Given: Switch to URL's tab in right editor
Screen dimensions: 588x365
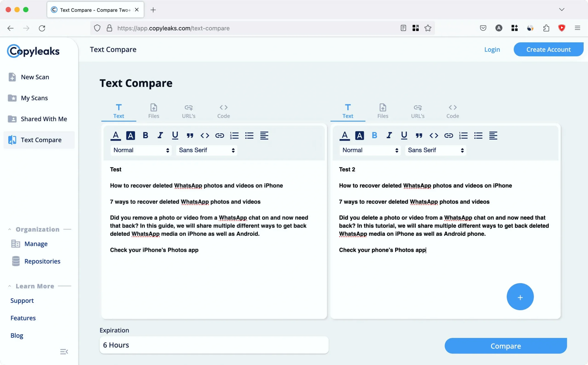Looking at the screenshot, I should click(418, 111).
